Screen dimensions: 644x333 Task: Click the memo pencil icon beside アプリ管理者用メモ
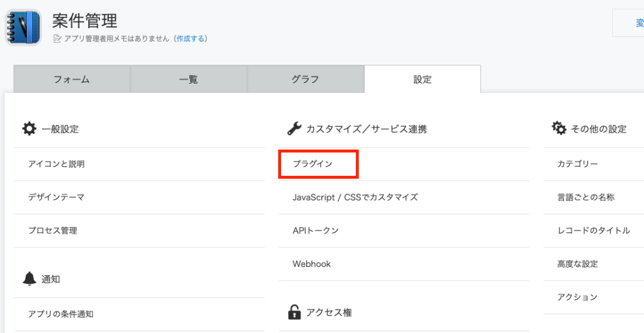(x=58, y=38)
